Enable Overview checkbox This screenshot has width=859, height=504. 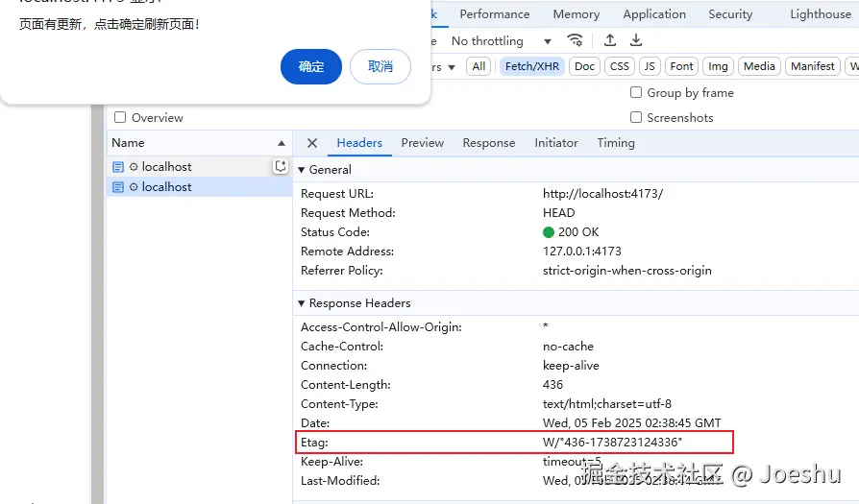pos(120,117)
